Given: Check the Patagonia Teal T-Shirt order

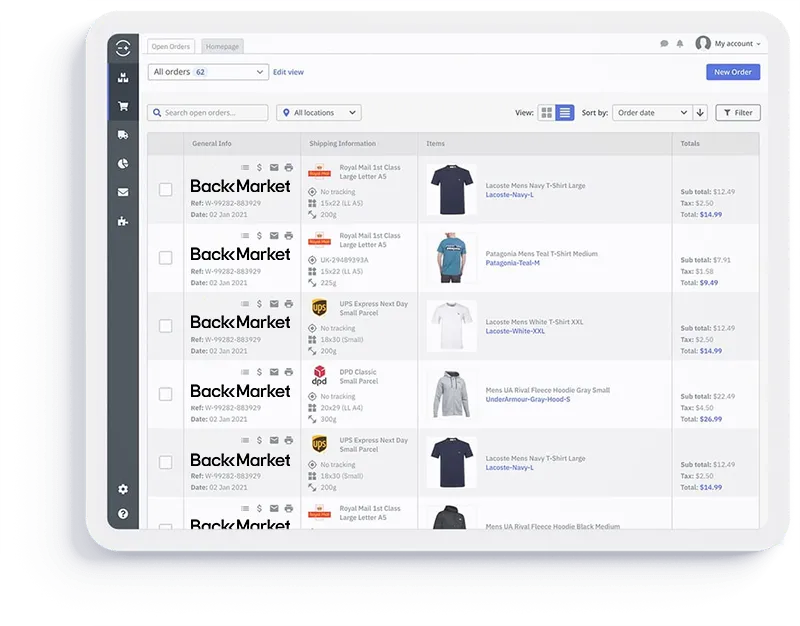Looking at the screenshot, I should pyautogui.click(x=165, y=258).
